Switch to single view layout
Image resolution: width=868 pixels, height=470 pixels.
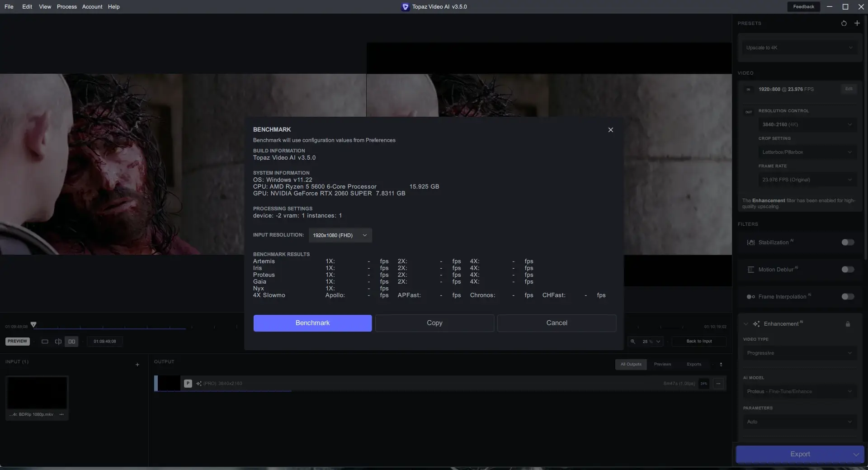45,342
